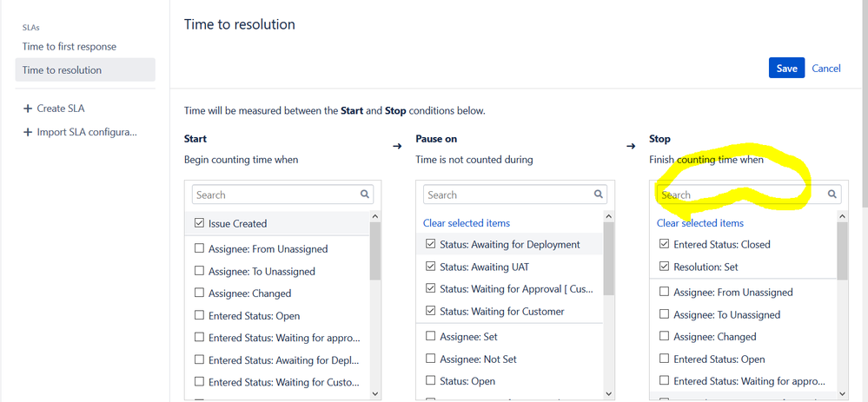
Task: Click the magnifier icon in Pause on search
Action: 599,194
